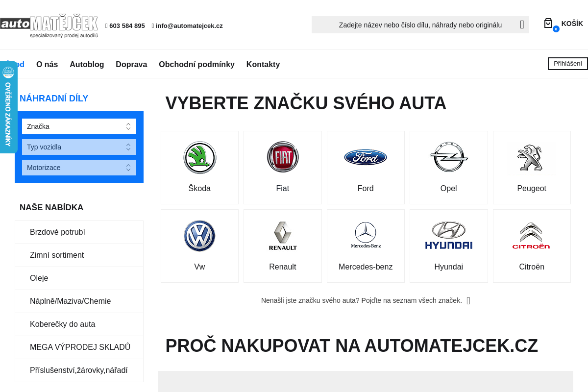Open the shopping cart icon
The width and height of the screenshot is (588, 392).
point(548,23)
